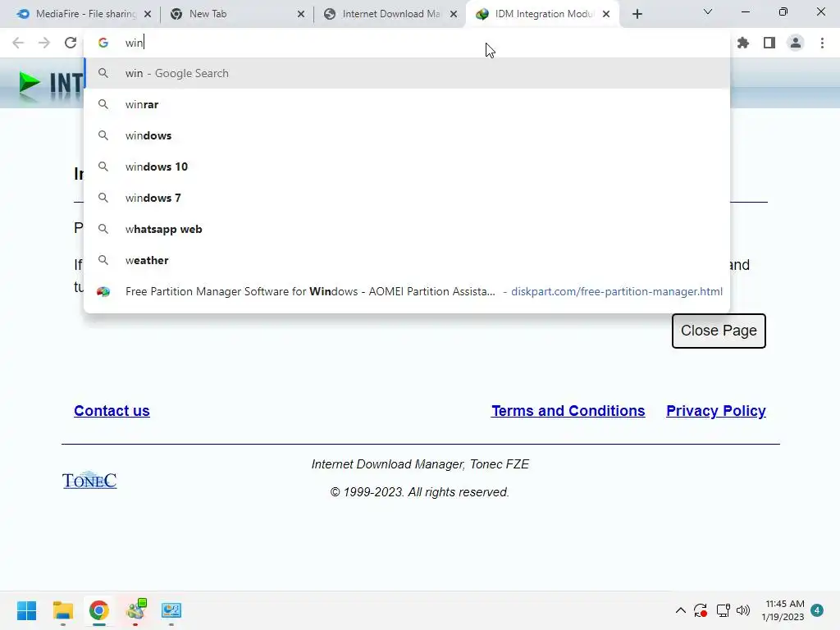840x630 pixels.
Task: Click the address bar with 'win' typed
Action: [x=407, y=43]
